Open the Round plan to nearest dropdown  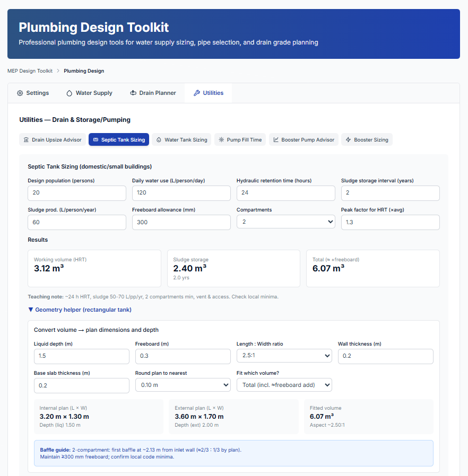183,385
